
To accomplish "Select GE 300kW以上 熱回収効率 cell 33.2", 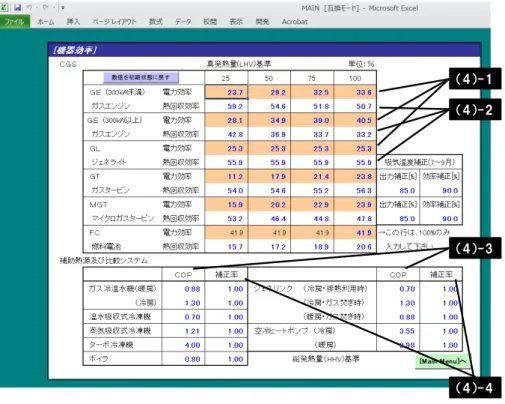I will 355,134.
